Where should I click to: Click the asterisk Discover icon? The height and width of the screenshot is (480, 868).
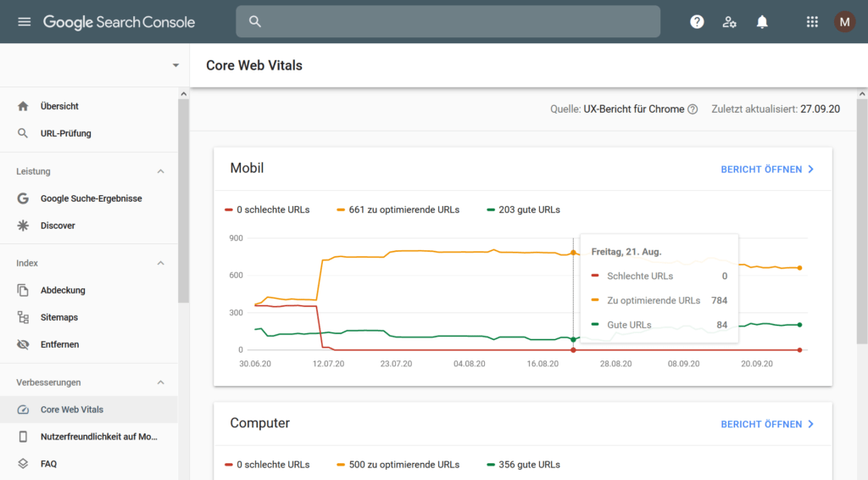[23, 226]
